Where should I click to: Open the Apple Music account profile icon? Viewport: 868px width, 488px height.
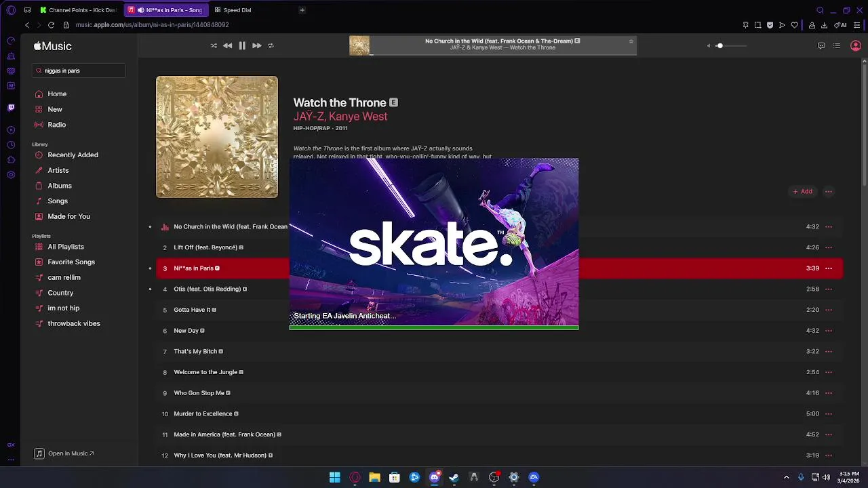(x=856, y=45)
